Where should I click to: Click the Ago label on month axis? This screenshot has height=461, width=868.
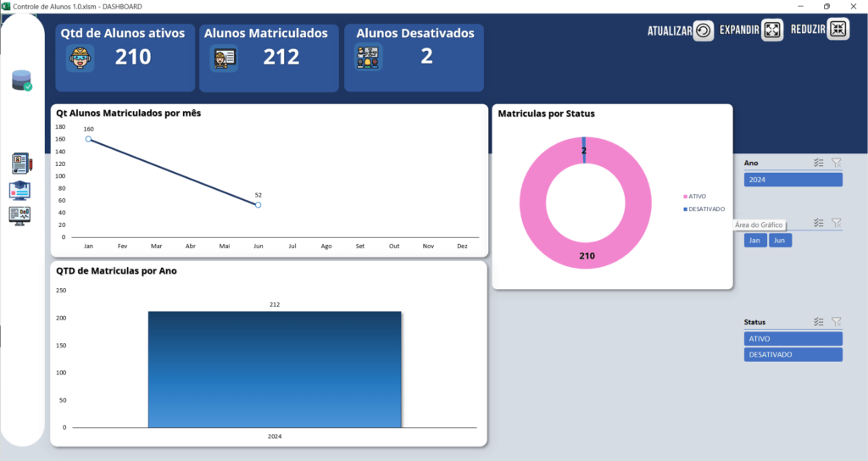[x=326, y=246]
